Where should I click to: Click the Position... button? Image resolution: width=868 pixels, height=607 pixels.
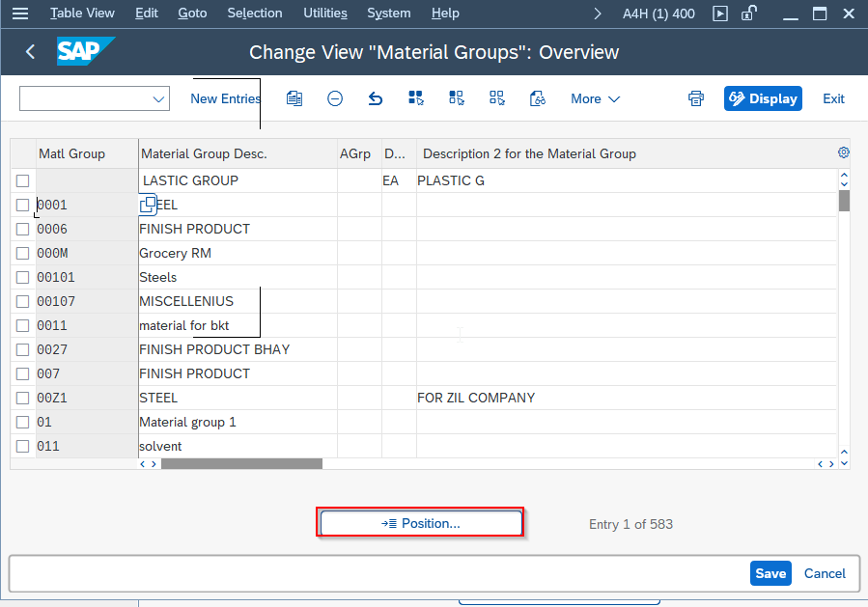pyautogui.click(x=420, y=521)
